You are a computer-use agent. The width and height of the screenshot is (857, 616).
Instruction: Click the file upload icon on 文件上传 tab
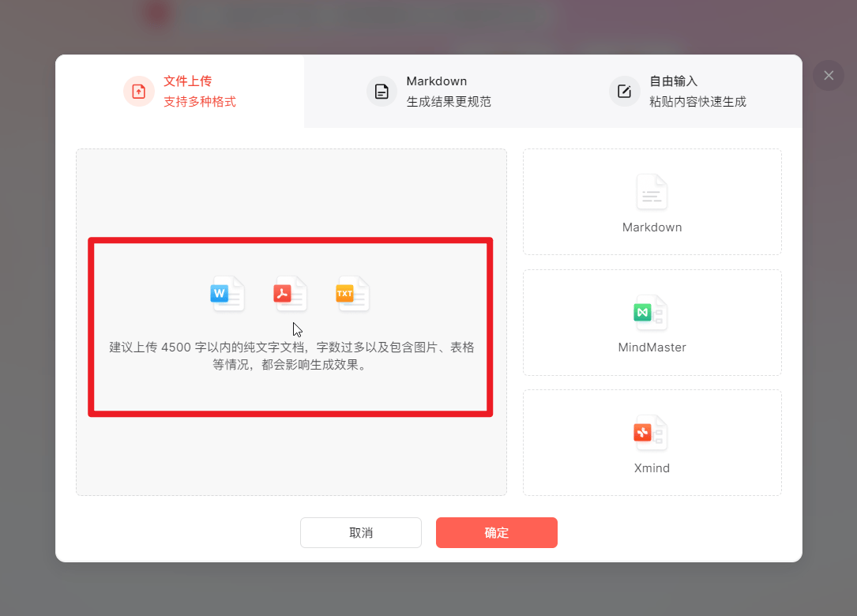click(139, 91)
